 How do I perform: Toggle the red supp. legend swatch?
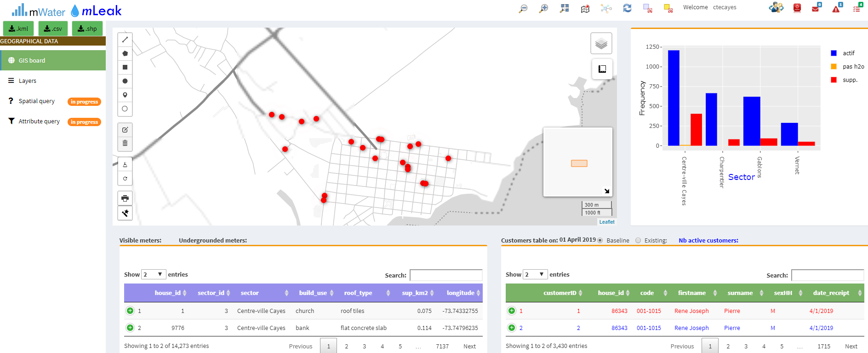[x=834, y=80]
